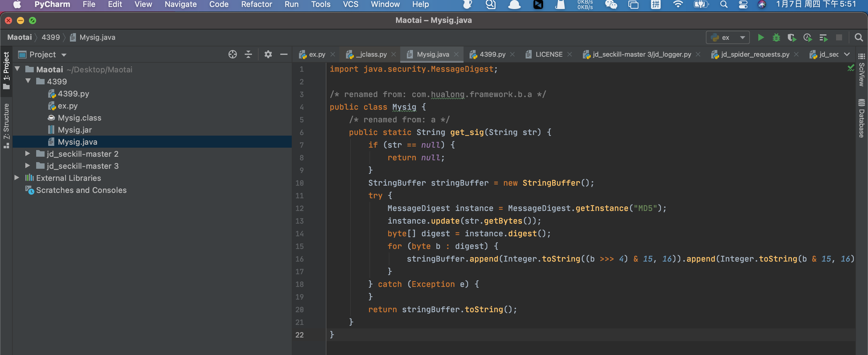Open the VCS menu
Viewport: 868px width, 355px height.
tap(351, 5)
